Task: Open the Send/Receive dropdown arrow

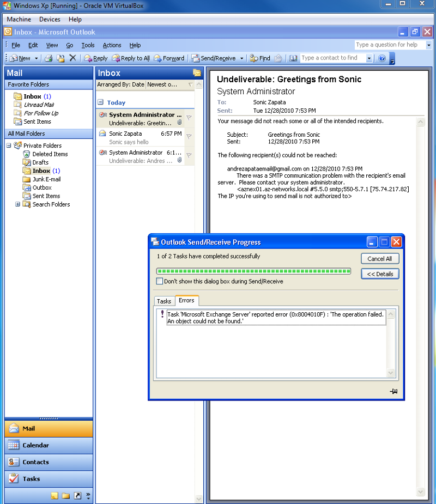Action: click(242, 58)
